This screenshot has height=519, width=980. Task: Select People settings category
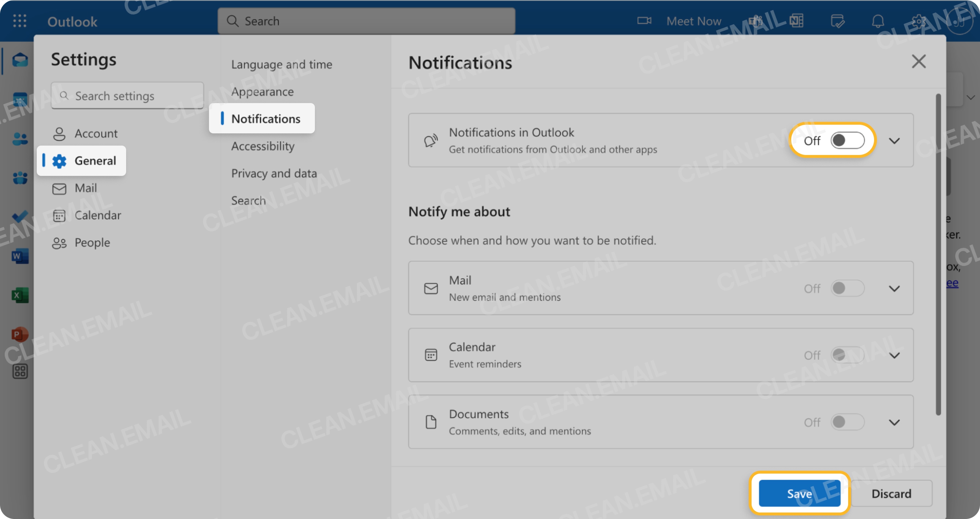[x=81, y=243]
